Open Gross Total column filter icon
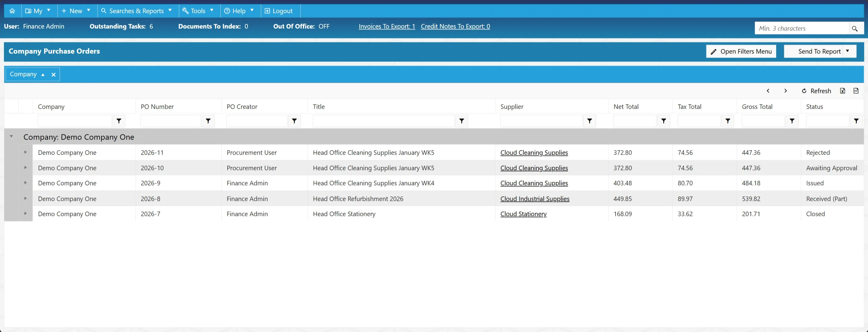Viewport: 868px width, 332px height. coord(792,121)
